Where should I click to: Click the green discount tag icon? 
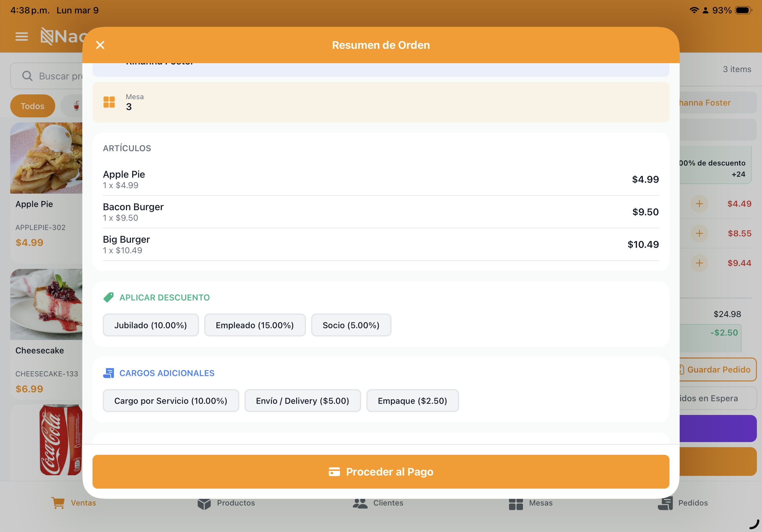(108, 298)
